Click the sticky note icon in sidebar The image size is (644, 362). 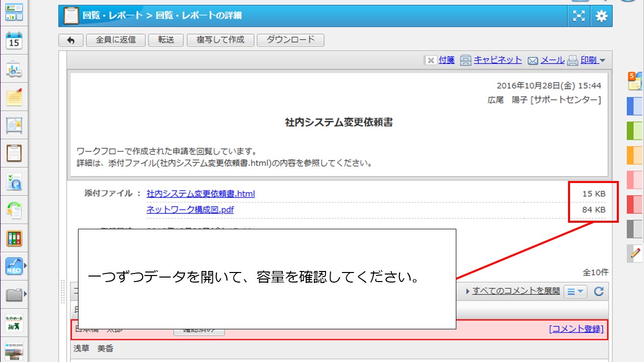click(14, 97)
